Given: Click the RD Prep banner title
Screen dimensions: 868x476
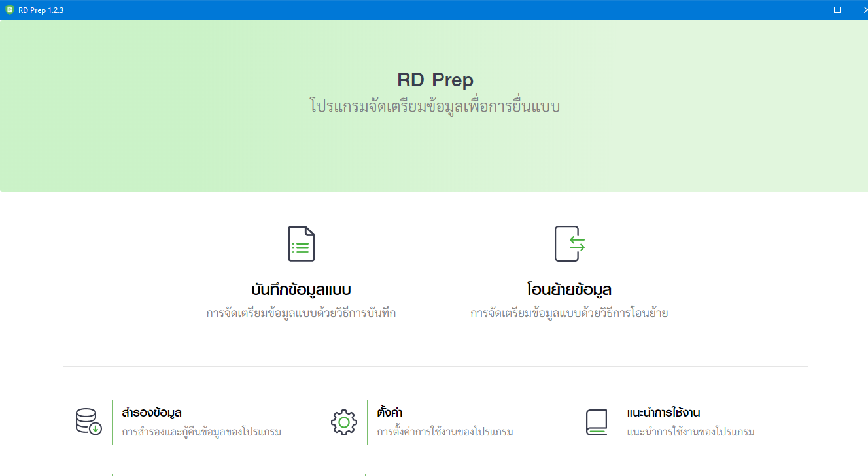Looking at the screenshot, I should (x=434, y=79).
